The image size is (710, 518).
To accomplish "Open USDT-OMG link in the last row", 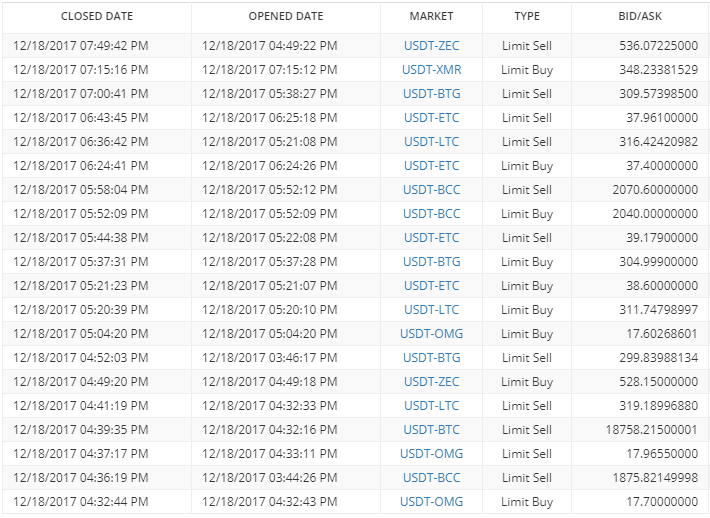I will tap(432, 502).
